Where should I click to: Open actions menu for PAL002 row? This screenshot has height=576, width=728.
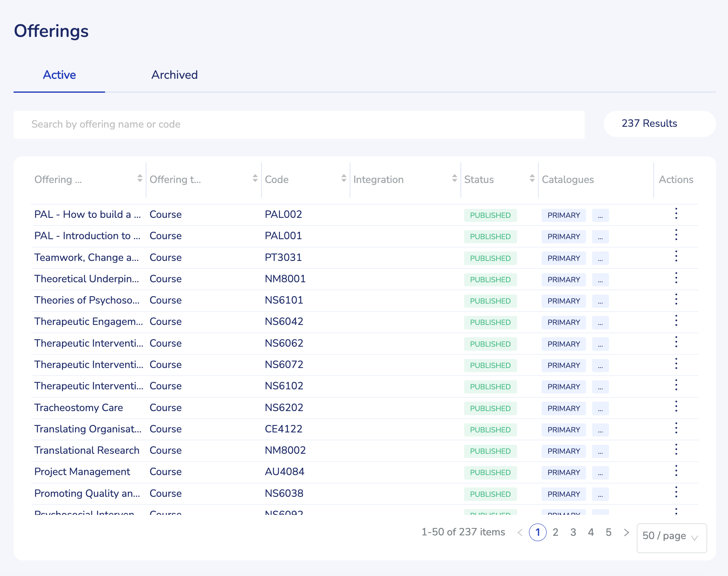point(676,214)
